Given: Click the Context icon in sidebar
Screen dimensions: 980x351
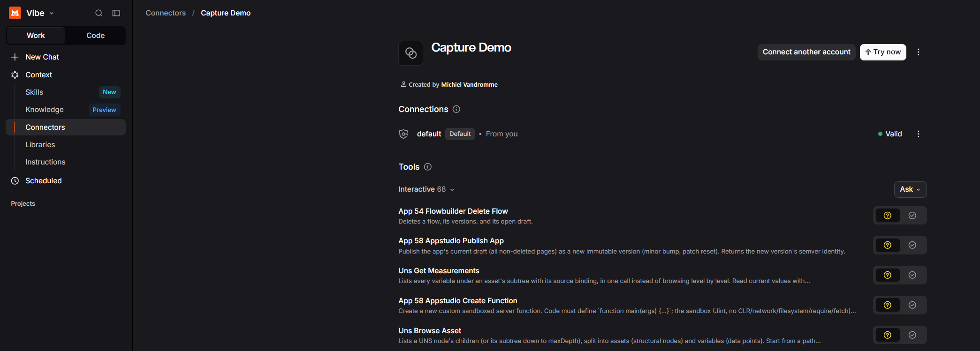Looking at the screenshot, I should (x=15, y=75).
